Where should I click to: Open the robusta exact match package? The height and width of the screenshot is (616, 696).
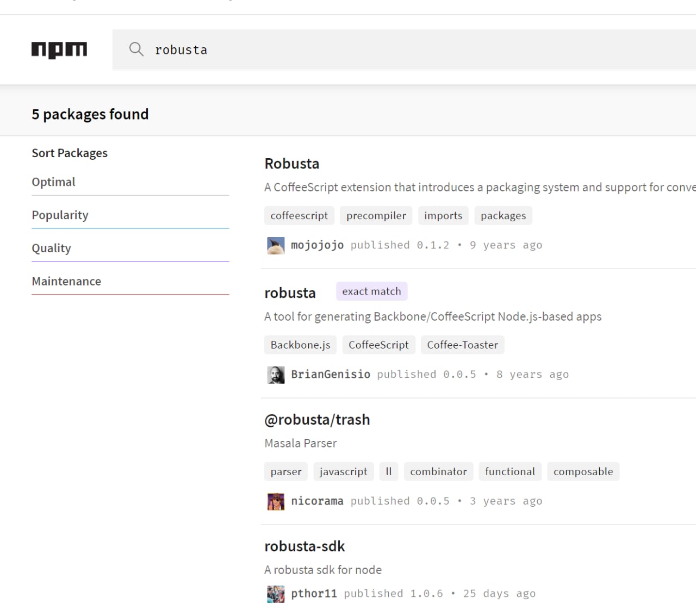[x=290, y=293]
